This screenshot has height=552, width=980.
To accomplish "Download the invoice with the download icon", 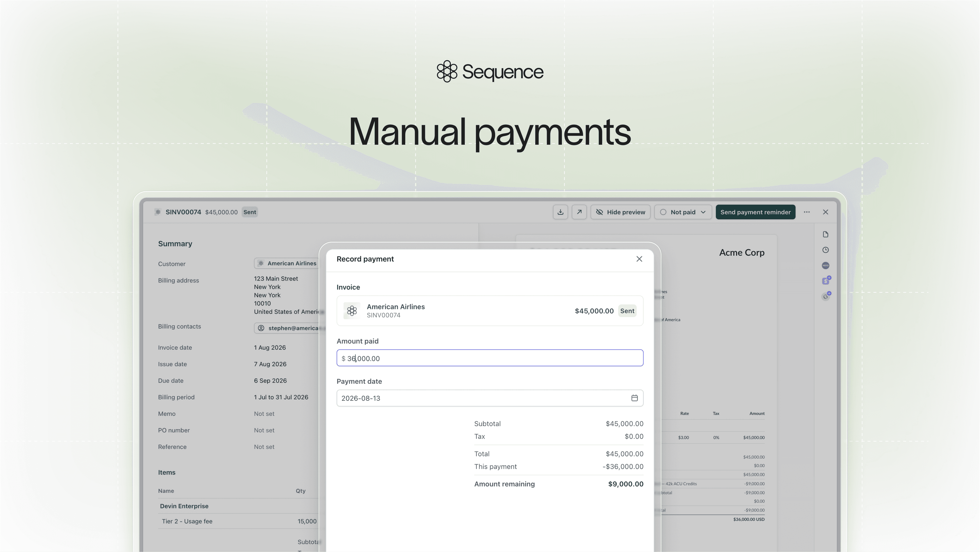I will pyautogui.click(x=560, y=212).
